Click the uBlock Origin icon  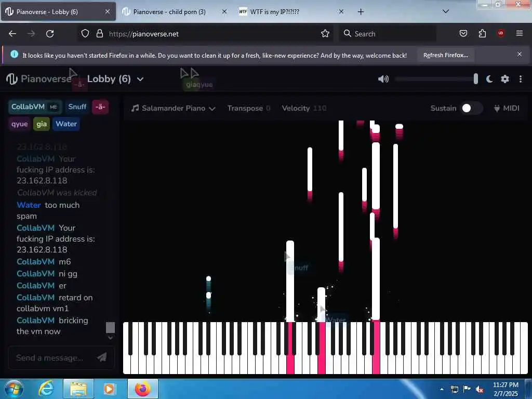pos(501,33)
